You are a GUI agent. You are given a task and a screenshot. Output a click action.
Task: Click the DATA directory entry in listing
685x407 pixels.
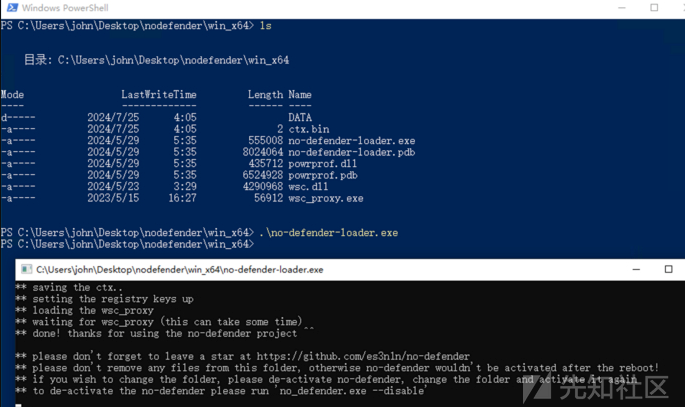pyautogui.click(x=300, y=117)
